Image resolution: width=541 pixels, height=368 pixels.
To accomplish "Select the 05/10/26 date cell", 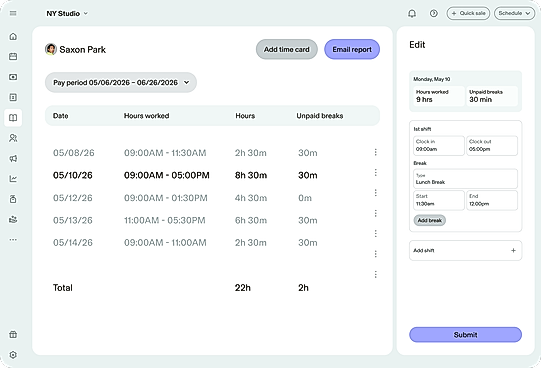I will pyautogui.click(x=72, y=175).
